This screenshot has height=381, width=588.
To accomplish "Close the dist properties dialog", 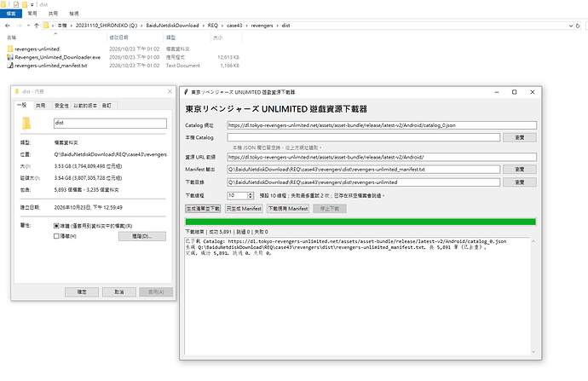I will pos(170,91).
